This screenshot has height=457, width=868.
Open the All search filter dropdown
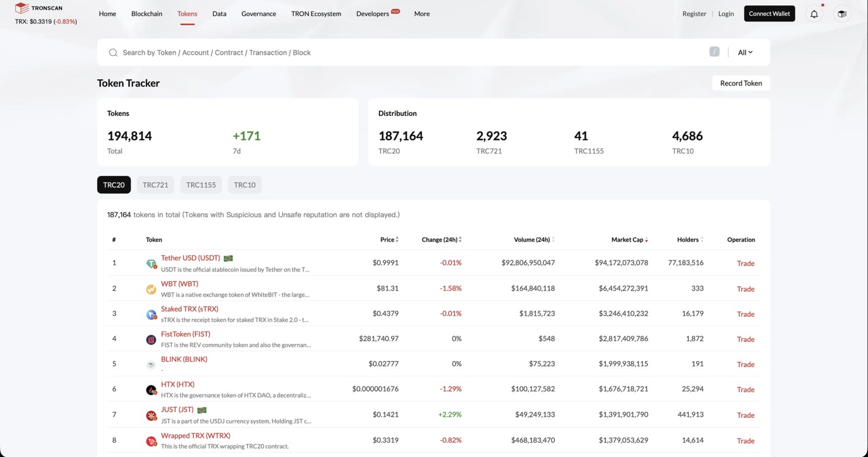745,53
